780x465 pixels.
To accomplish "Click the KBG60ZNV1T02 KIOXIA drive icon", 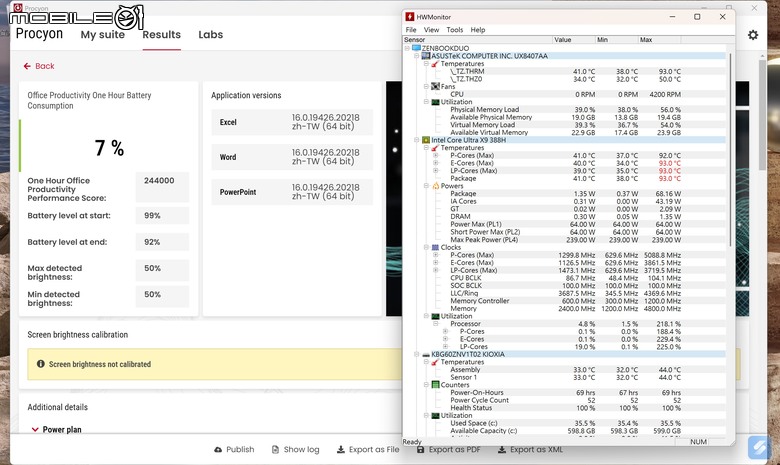I will click(426, 355).
